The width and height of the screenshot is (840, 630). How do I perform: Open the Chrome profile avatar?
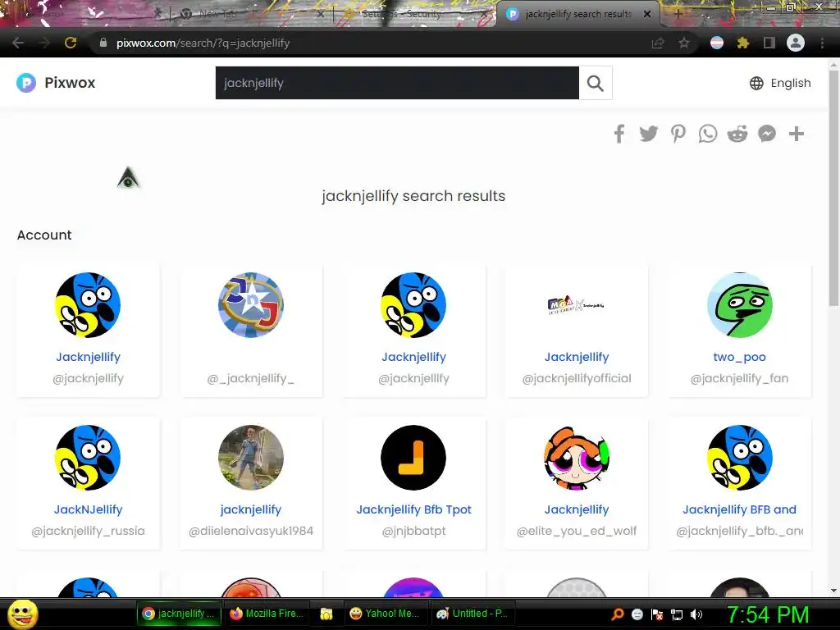[796, 43]
